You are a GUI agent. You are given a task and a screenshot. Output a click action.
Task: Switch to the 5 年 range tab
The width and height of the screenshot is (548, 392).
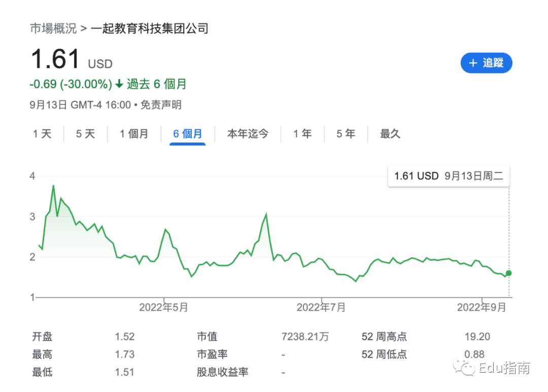click(x=346, y=133)
